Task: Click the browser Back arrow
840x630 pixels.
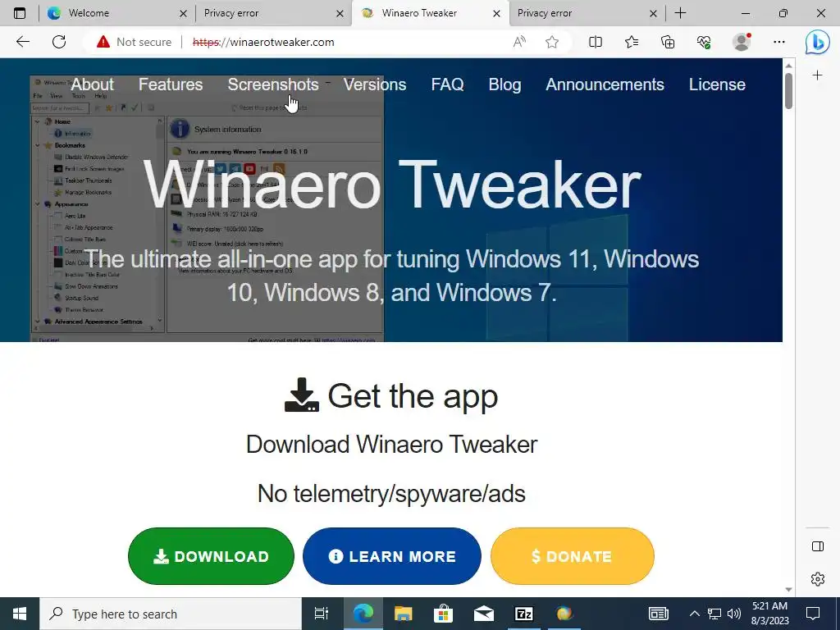Action: click(22, 42)
